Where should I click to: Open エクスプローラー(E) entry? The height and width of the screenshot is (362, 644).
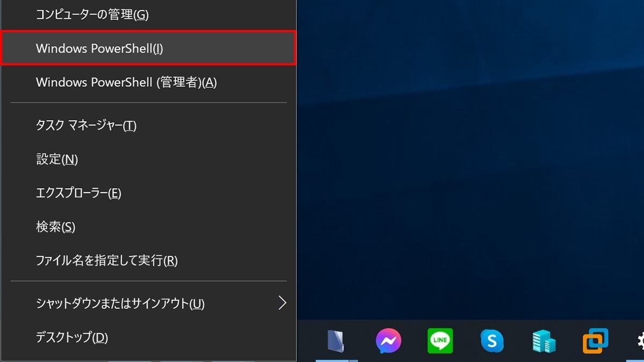[149, 193]
